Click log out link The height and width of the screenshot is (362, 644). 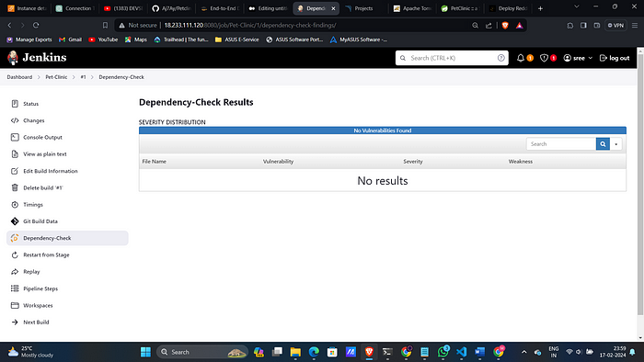[x=615, y=58]
